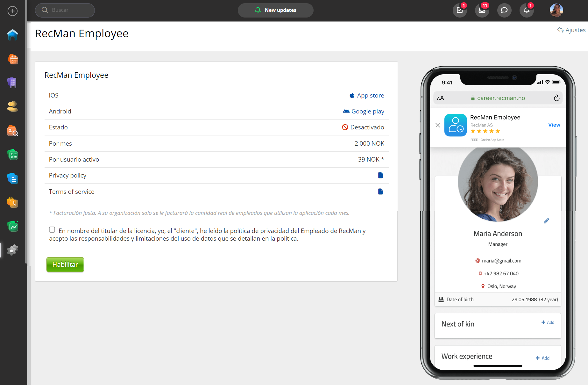Open the Privacy policy document icon
The image size is (588, 385).
[380, 175]
